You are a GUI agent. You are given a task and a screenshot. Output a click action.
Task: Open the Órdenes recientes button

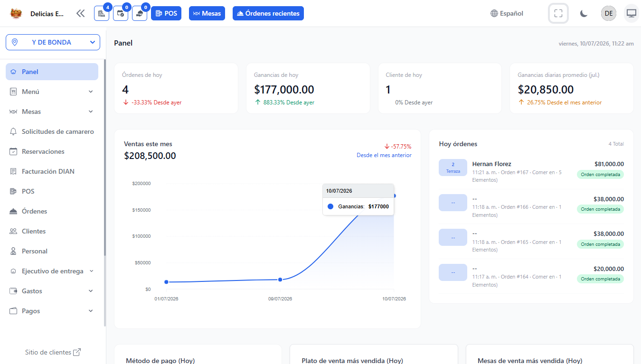[268, 13]
